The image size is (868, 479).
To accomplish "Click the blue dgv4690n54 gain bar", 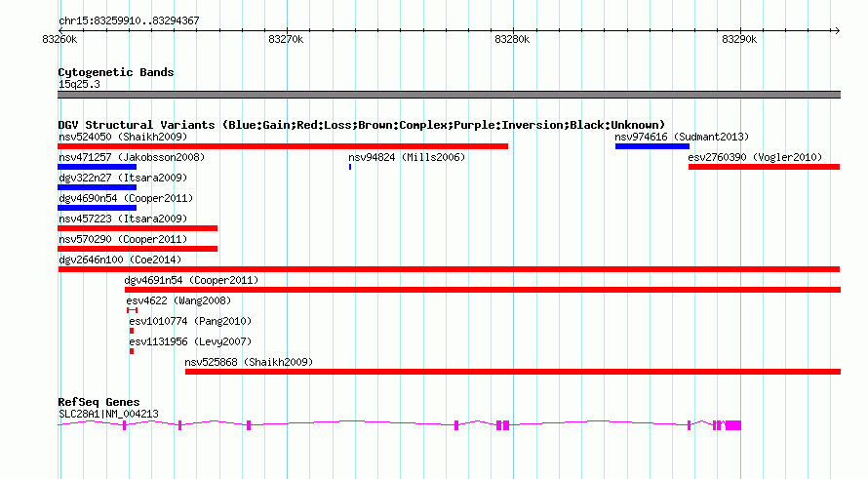I will pos(97,208).
